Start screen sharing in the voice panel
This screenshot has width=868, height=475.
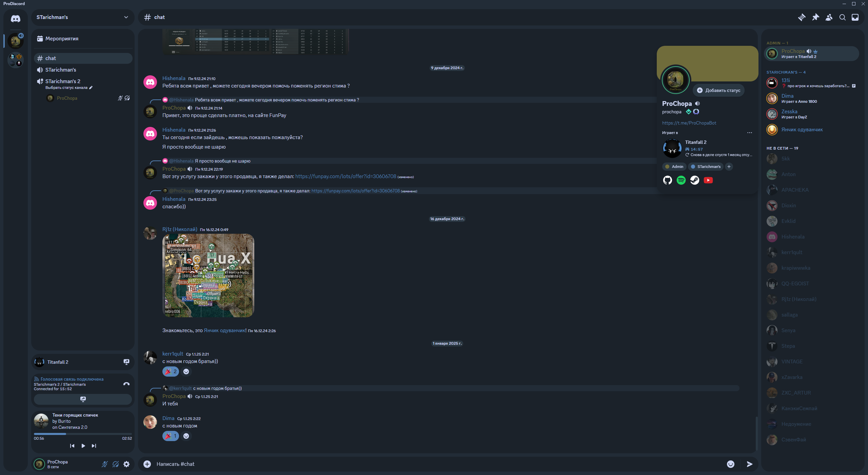point(82,399)
